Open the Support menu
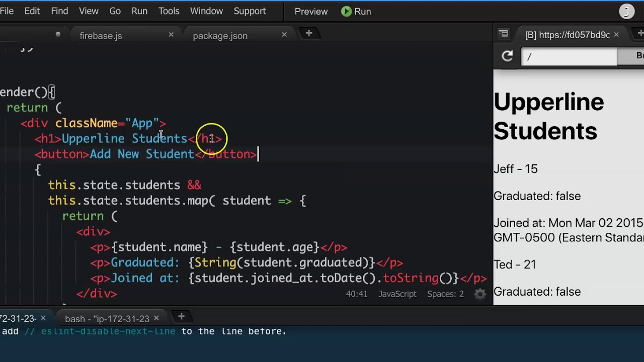Viewport: 644px width, 362px height. (x=250, y=11)
